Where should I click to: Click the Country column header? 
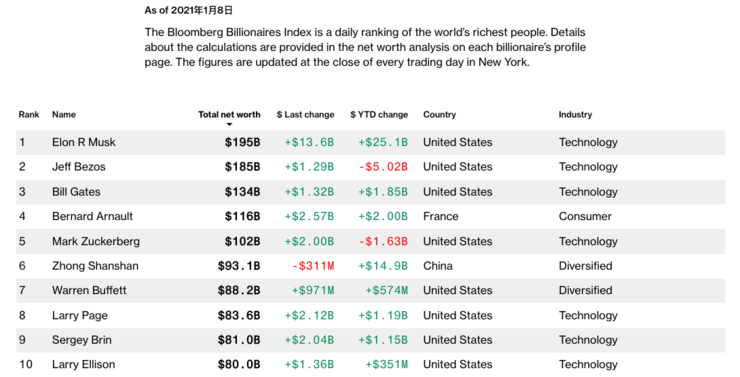pos(439,115)
